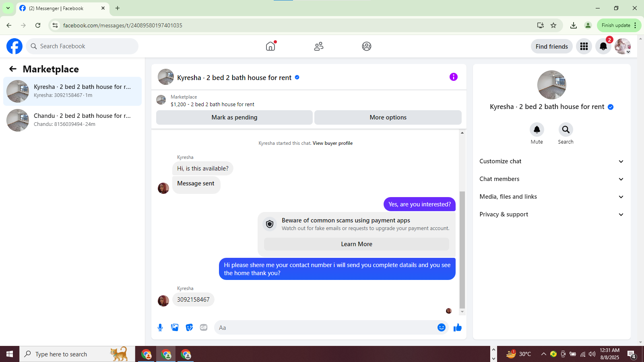This screenshot has height=362, width=644.
Task: Click the chat scrollbar down arrow
Action: point(462,312)
